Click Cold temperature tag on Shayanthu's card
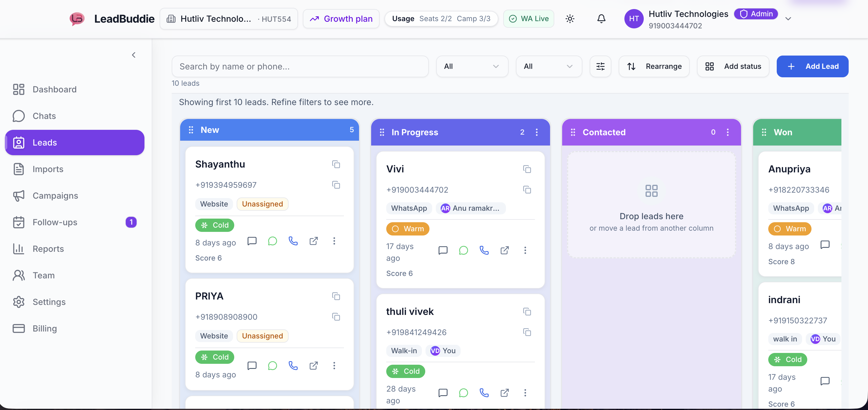 pos(214,225)
